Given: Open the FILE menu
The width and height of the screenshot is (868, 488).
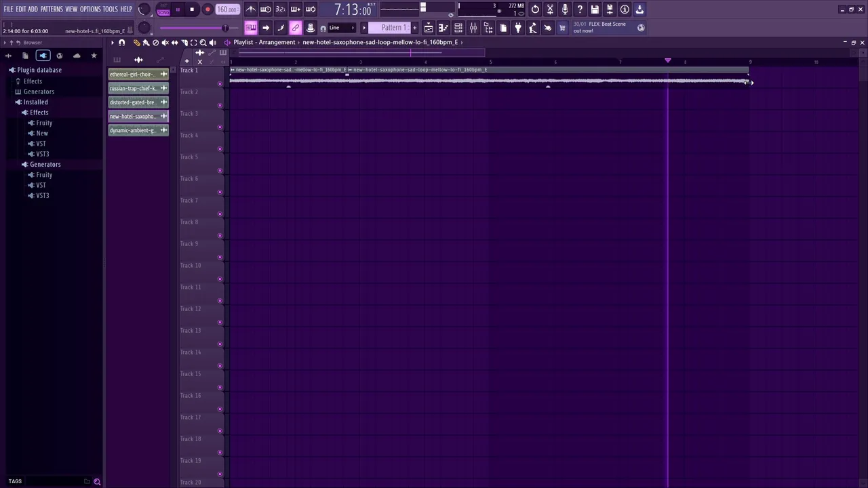Looking at the screenshot, I should 8,9.
